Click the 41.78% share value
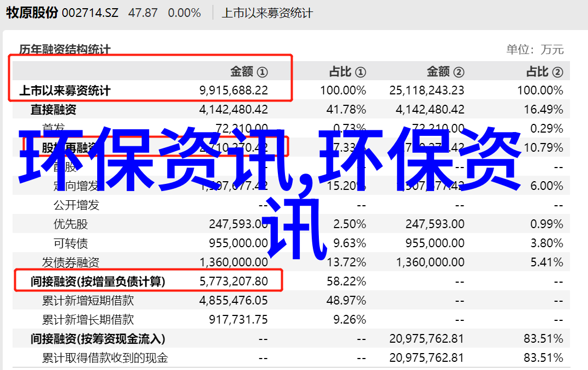The height and width of the screenshot is (370, 588). coord(346,110)
